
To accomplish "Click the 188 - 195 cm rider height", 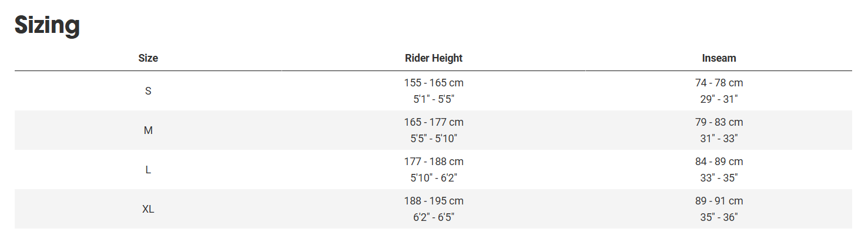I will pyautogui.click(x=434, y=202).
